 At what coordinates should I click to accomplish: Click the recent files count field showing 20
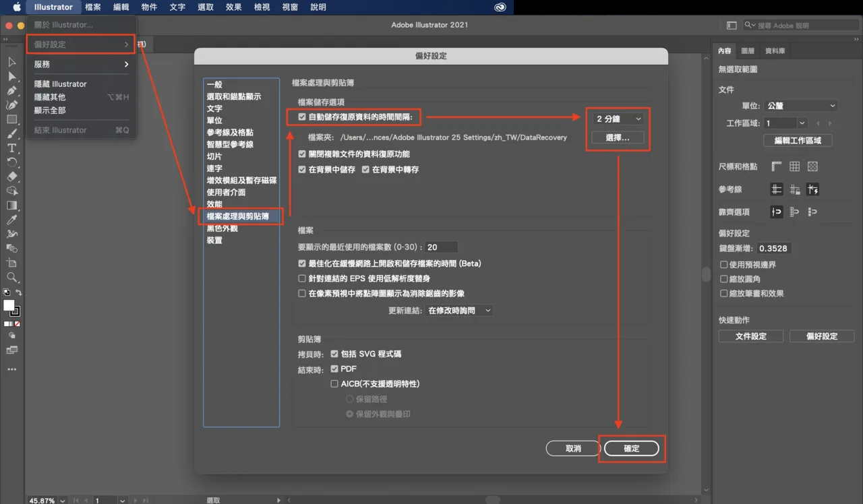point(441,247)
